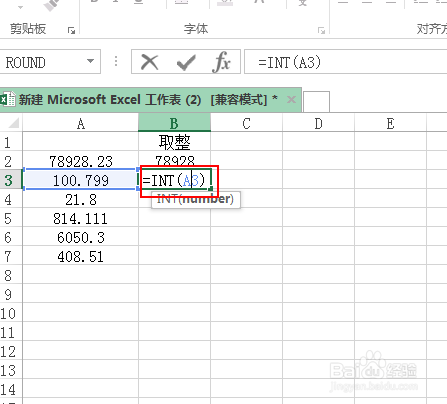
Task: Click the formula bar options dots handle
Action: point(116,61)
